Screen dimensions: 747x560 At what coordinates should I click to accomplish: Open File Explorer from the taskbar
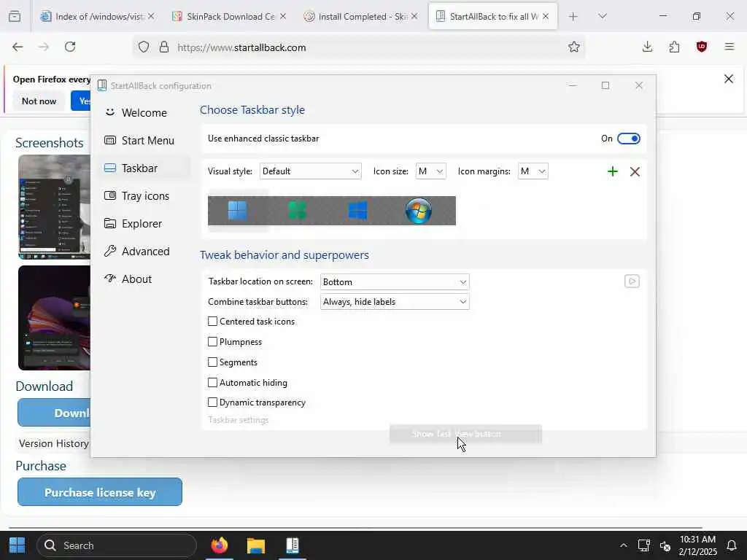(256, 545)
